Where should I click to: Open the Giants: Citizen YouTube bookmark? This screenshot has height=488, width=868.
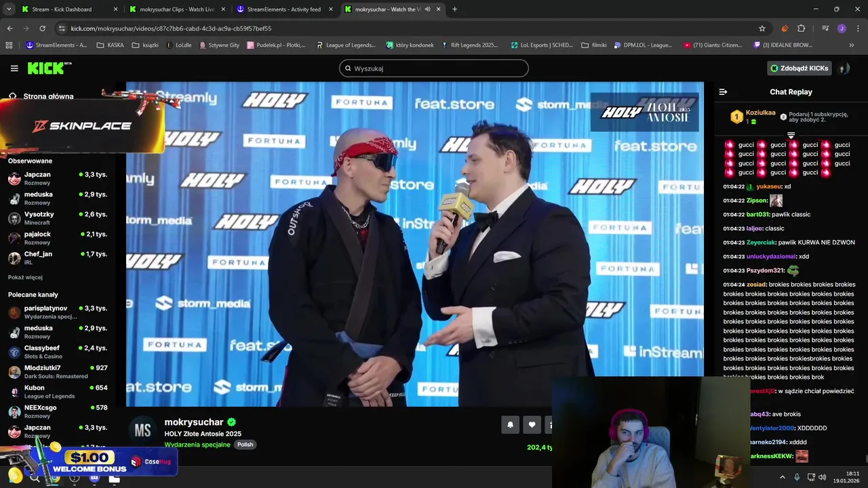713,45
